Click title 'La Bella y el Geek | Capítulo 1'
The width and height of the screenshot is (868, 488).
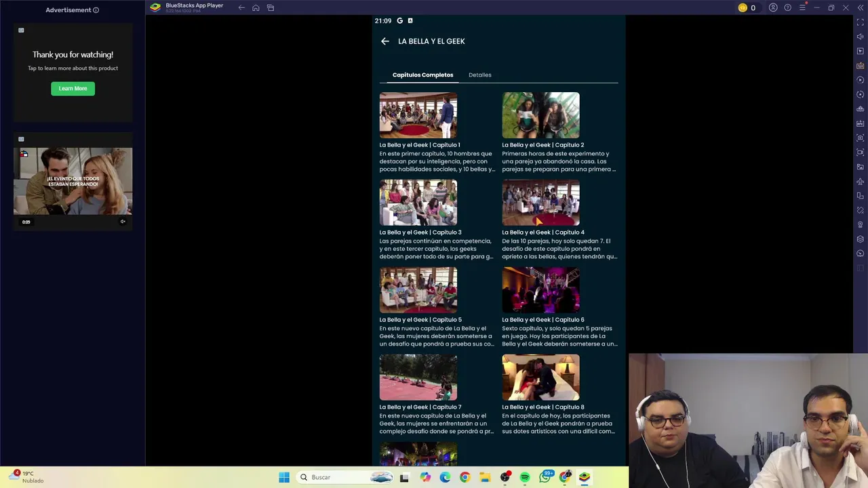click(x=420, y=145)
